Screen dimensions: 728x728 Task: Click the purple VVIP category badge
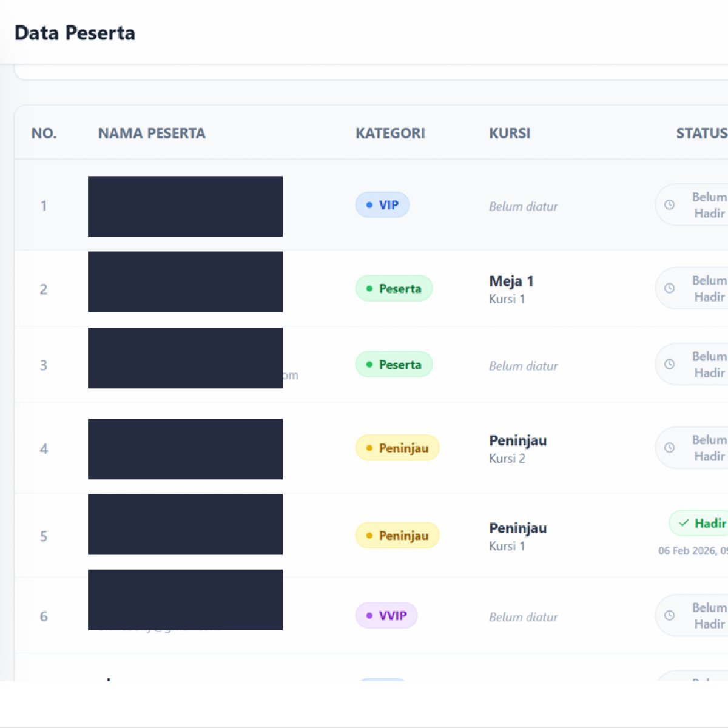[x=386, y=615]
